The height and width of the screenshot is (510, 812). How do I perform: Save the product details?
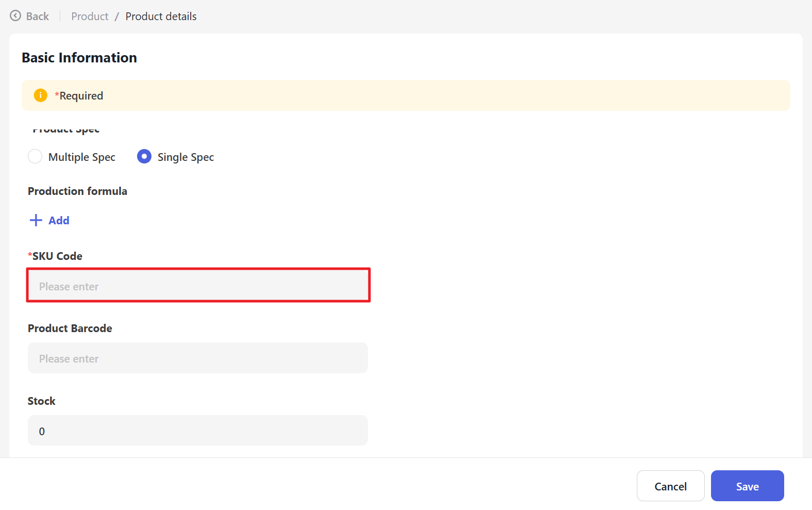click(747, 486)
